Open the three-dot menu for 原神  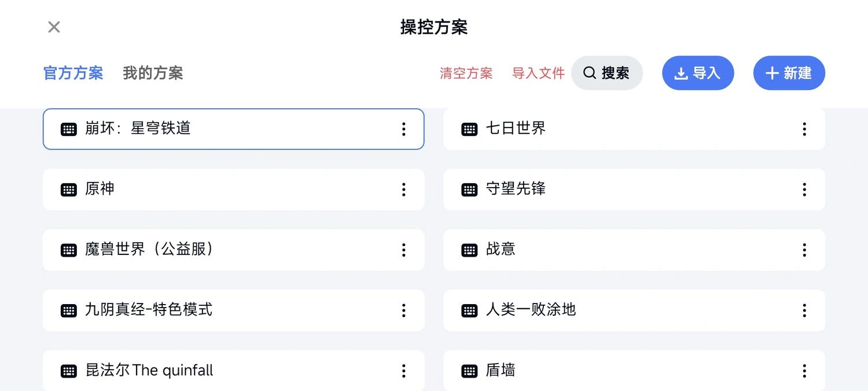[403, 189]
